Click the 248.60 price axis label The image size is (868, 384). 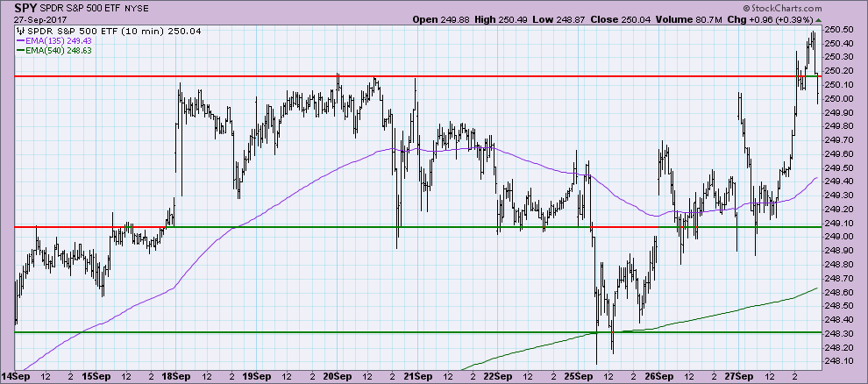tap(838, 292)
